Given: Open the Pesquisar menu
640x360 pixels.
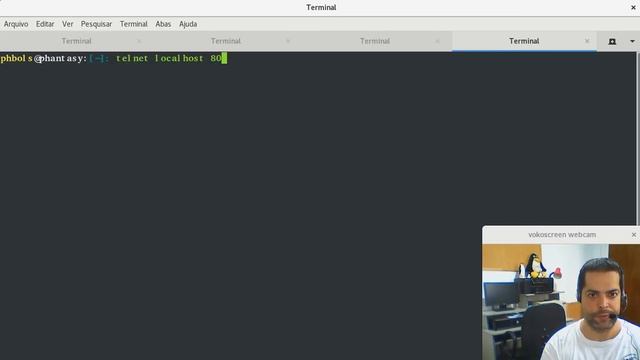Looking at the screenshot, I should click(96, 24).
